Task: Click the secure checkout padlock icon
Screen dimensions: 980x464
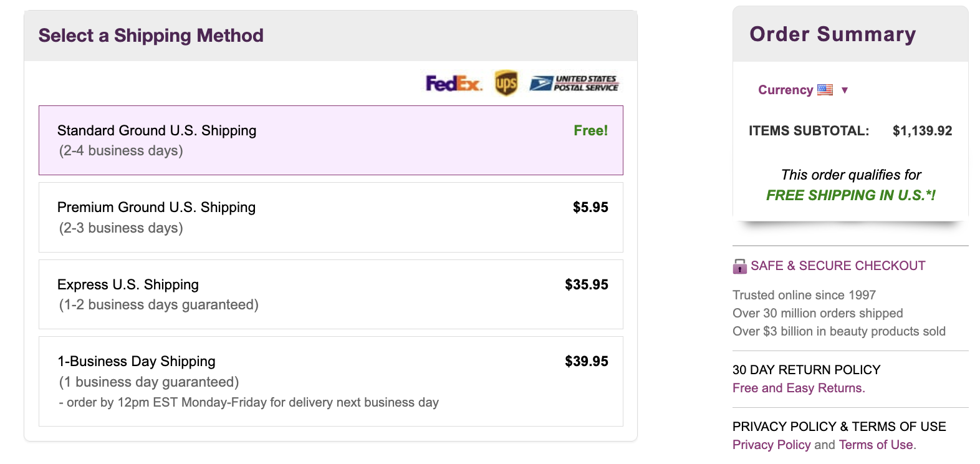Action: (739, 266)
